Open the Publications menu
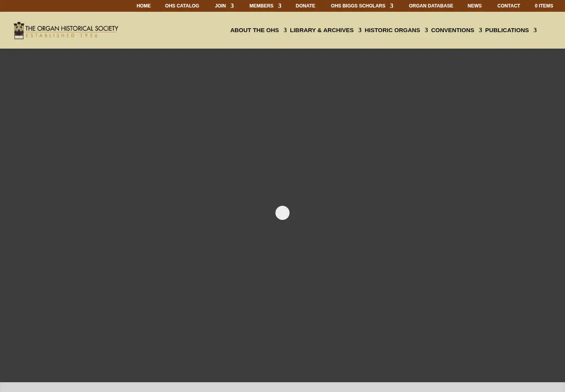Image resolution: width=565 pixels, height=392 pixels. [507, 30]
